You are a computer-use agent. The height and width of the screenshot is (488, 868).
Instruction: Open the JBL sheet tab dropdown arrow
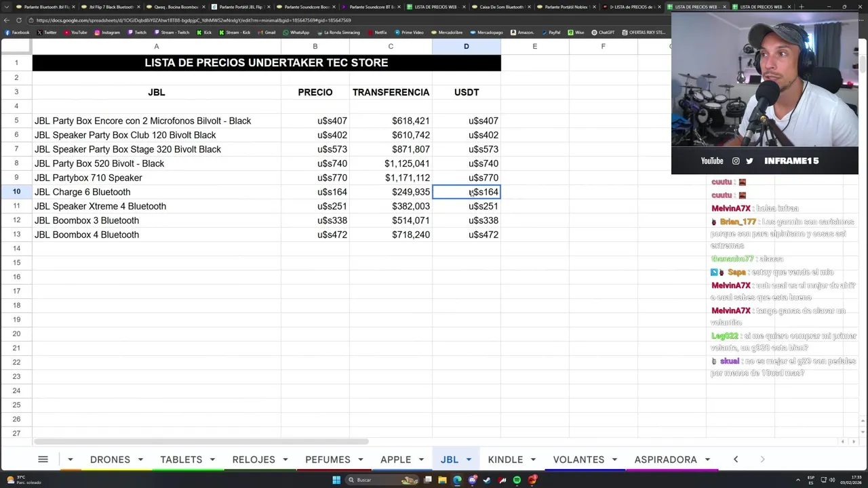469,460
